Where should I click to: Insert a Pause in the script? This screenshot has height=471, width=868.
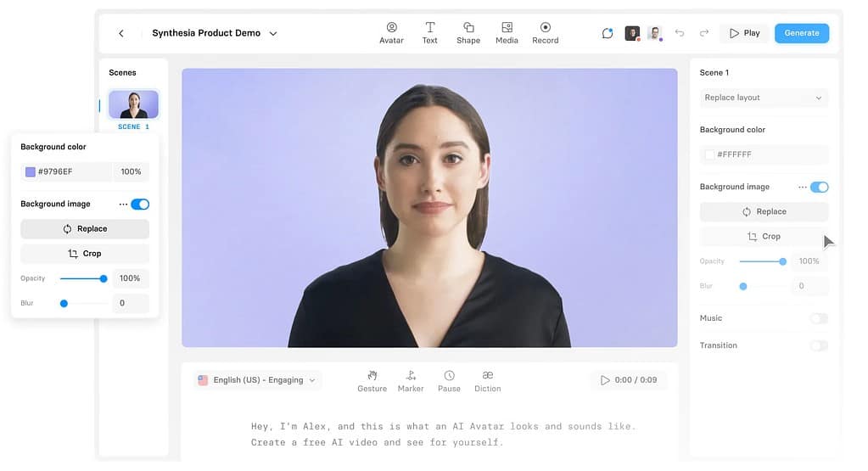(x=449, y=381)
